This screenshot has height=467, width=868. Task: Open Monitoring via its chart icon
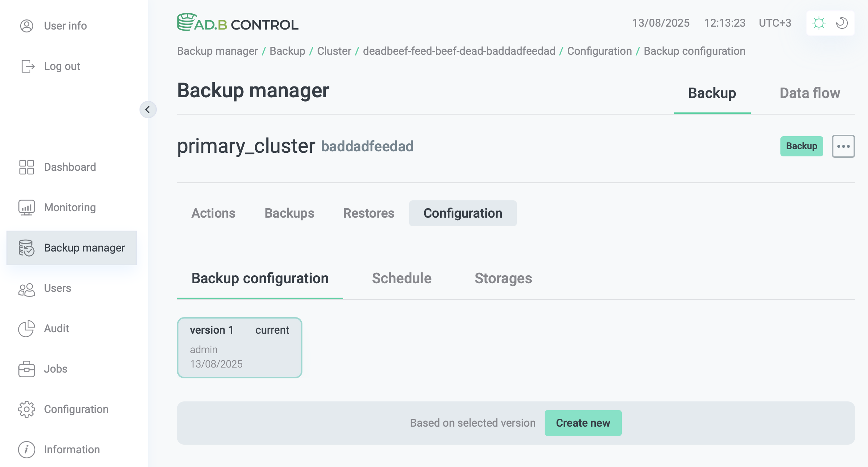pos(26,208)
